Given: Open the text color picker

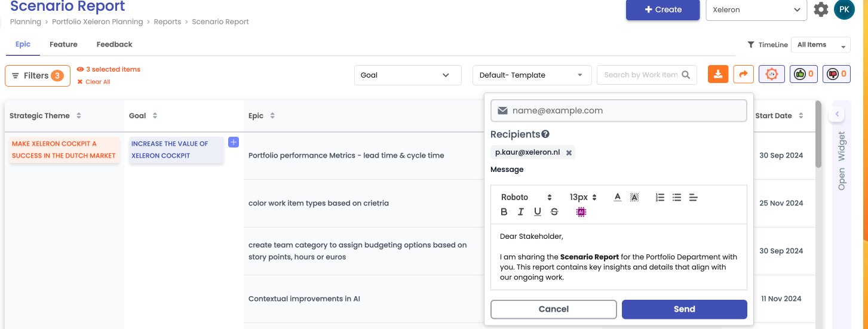Looking at the screenshot, I should [x=618, y=198].
